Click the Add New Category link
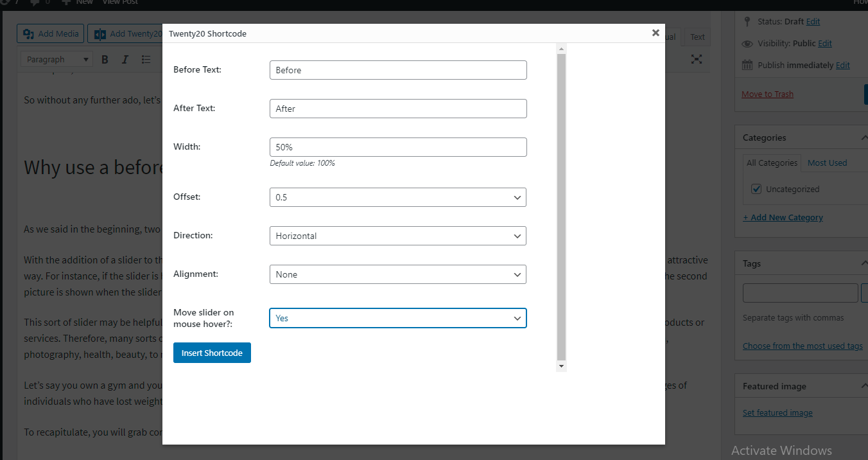 point(783,217)
